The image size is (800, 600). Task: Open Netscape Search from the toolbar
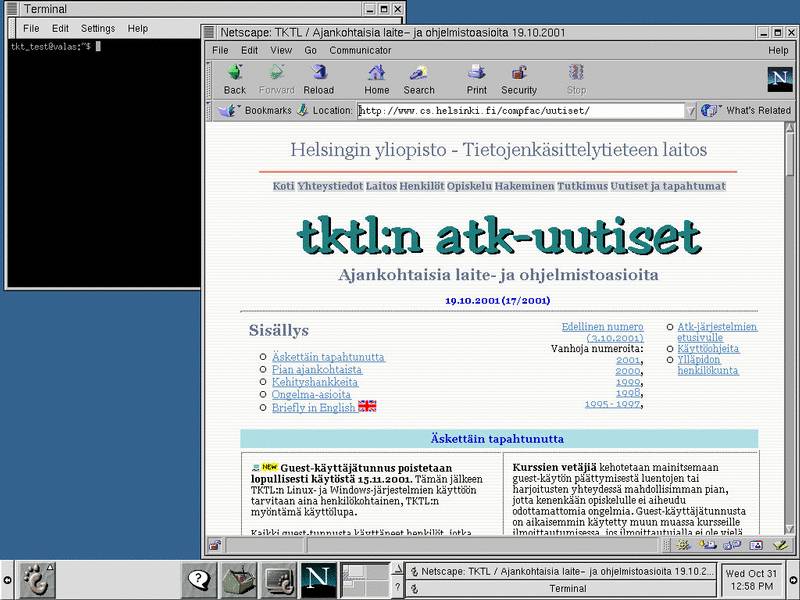point(419,80)
